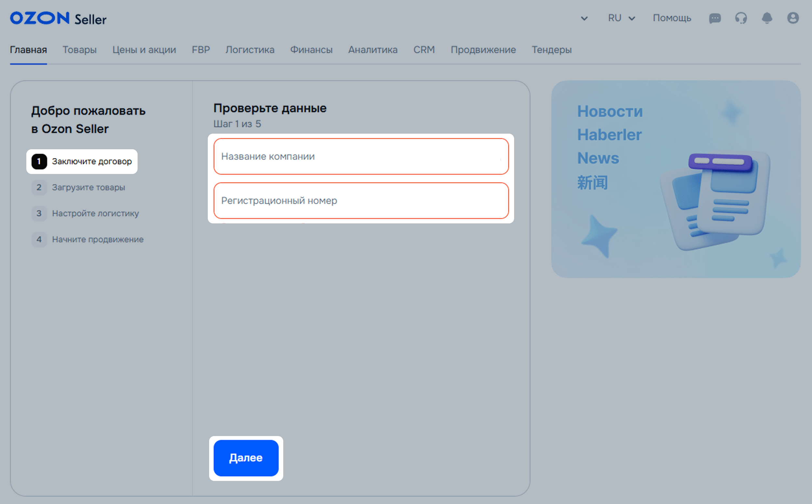Viewport: 812px width, 504px height.
Task: Open the FBP tab
Action: point(201,50)
